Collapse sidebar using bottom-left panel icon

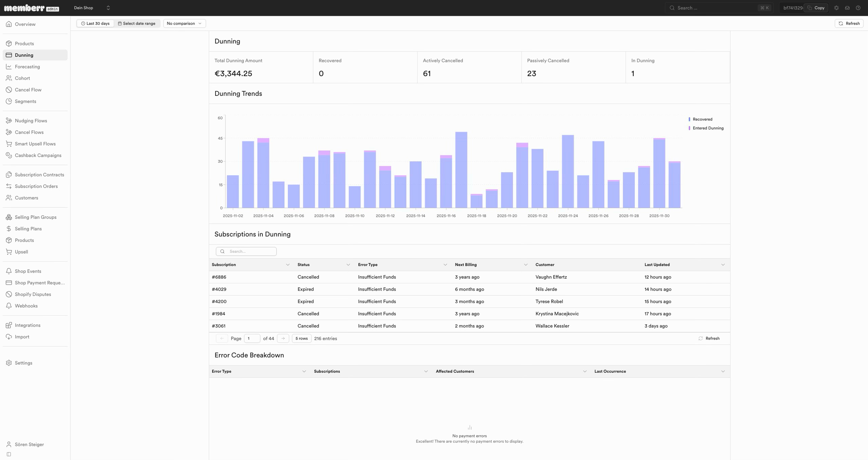[x=9, y=454]
